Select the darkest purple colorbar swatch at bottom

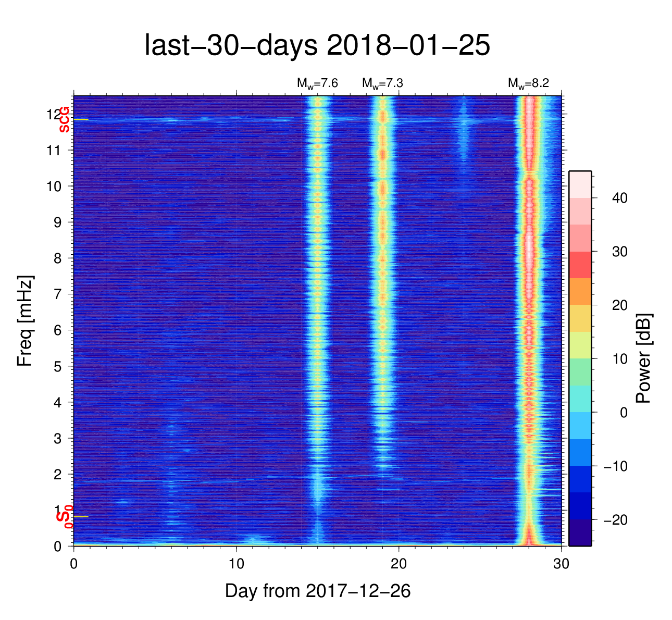point(580,532)
